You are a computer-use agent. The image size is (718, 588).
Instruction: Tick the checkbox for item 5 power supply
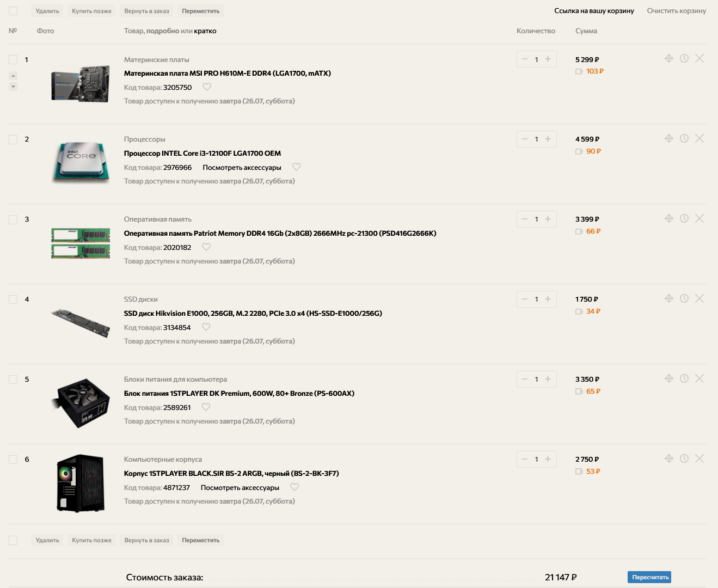pos(13,379)
